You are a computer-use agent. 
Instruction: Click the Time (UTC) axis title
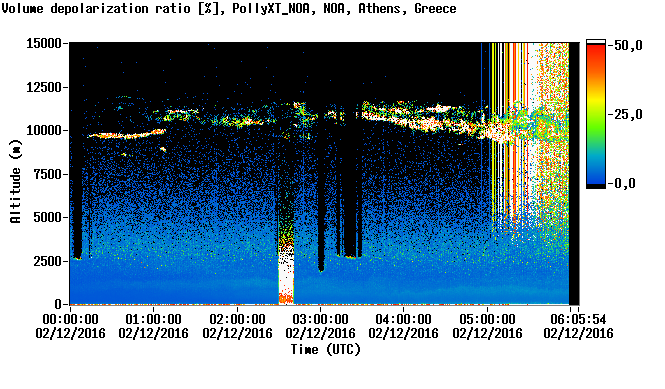pyautogui.click(x=326, y=350)
